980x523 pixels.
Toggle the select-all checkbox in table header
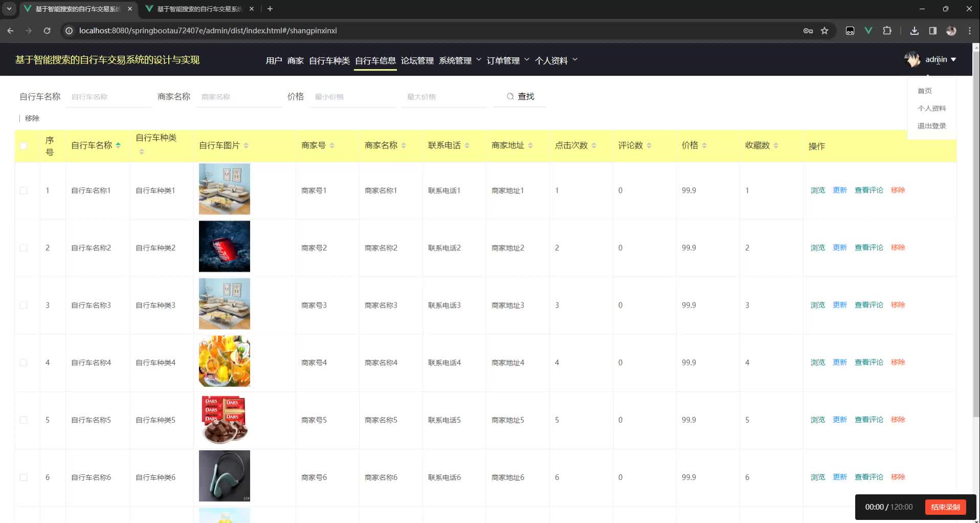click(24, 146)
